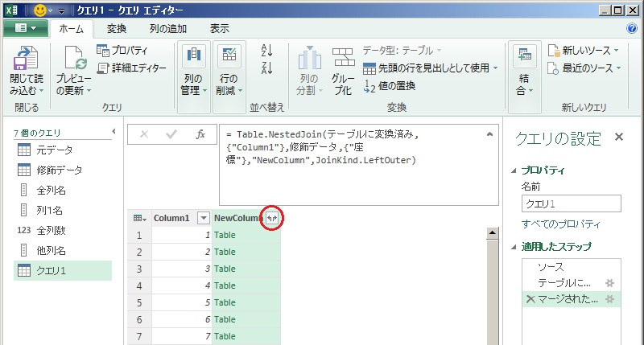Image resolution: width=644 pixels, height=345 pixels.
Task: Sort descending with the Z-A icon
Action: point(266,68)
